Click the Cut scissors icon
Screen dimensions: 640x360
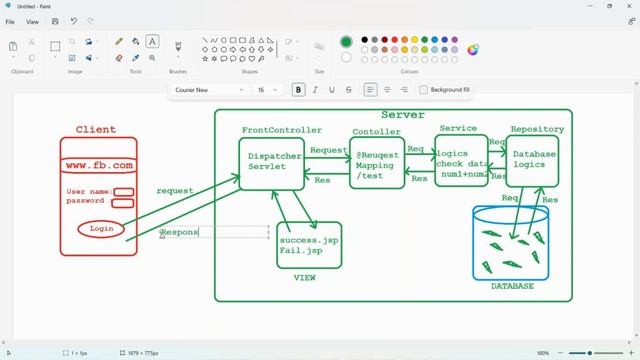click(x=31, y=42)
